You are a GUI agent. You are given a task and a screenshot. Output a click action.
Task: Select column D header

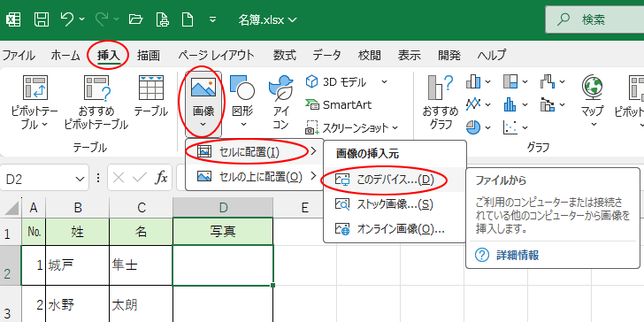pos(223,207)
